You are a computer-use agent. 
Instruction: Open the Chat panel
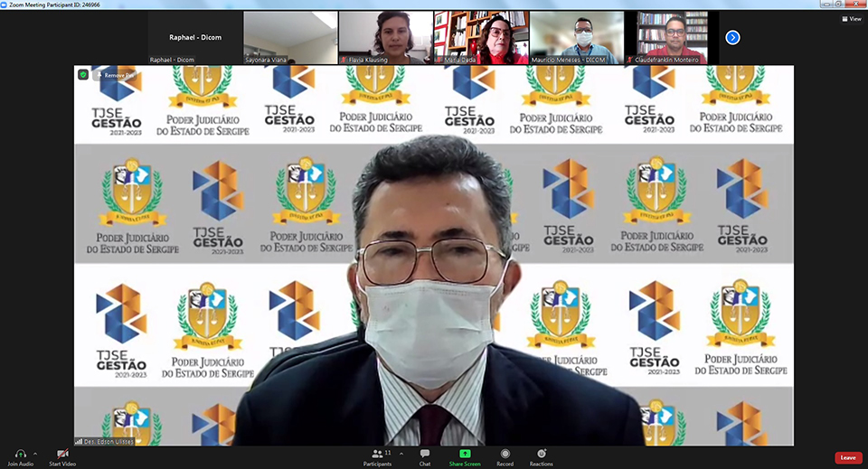tap(424, 454)
